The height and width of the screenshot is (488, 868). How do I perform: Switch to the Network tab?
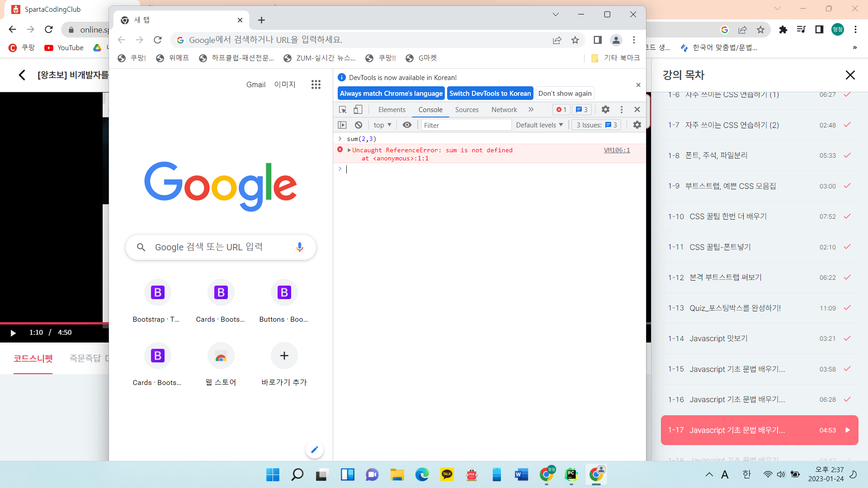[504, 110]
